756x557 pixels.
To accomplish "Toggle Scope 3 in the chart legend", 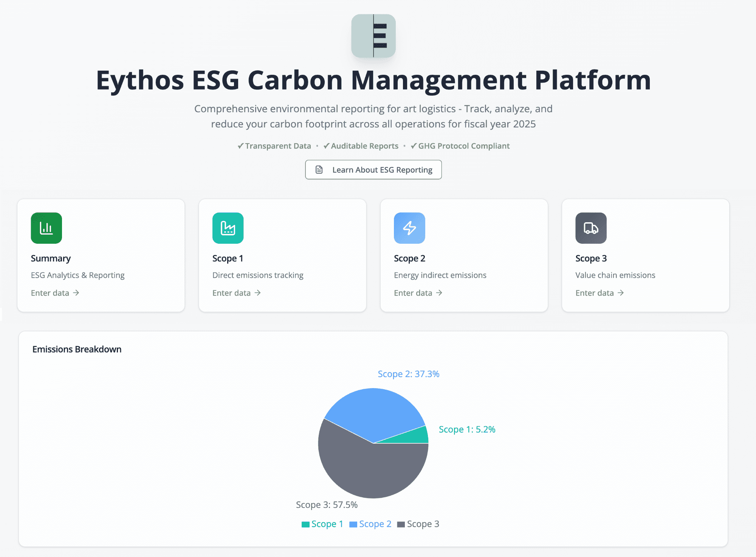I will pyautogui.click(x=418, y=524).
